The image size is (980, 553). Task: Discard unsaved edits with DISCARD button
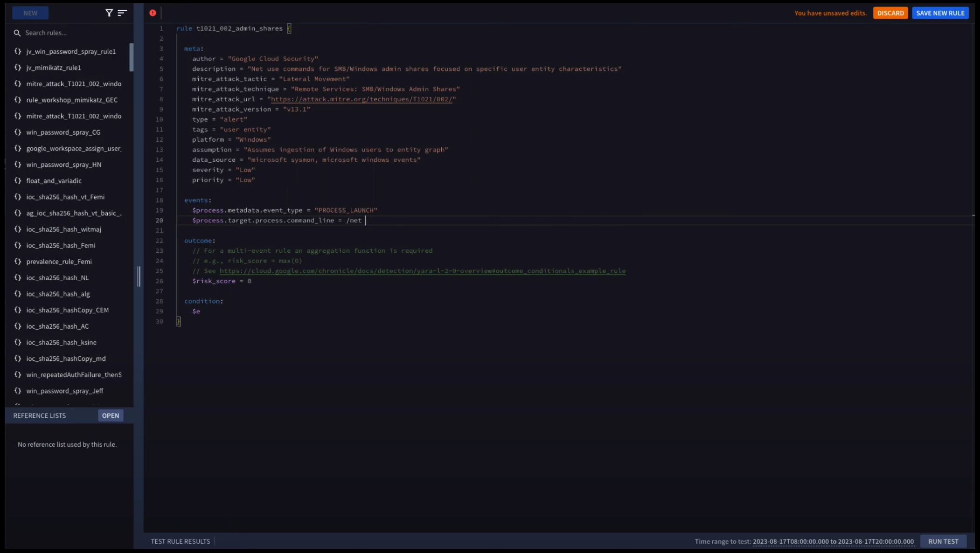(890, 13)
